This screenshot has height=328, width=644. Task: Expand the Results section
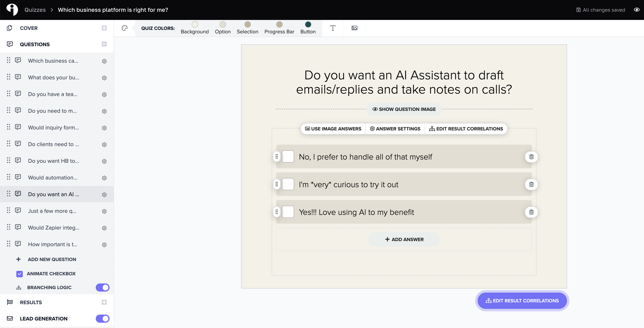click(104, 302)
